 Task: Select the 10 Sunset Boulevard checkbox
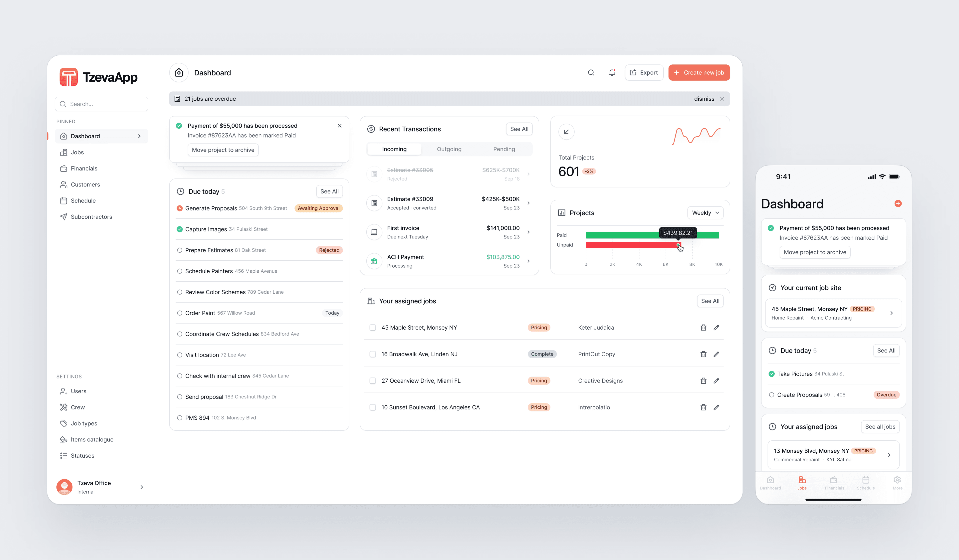[373, 407]
